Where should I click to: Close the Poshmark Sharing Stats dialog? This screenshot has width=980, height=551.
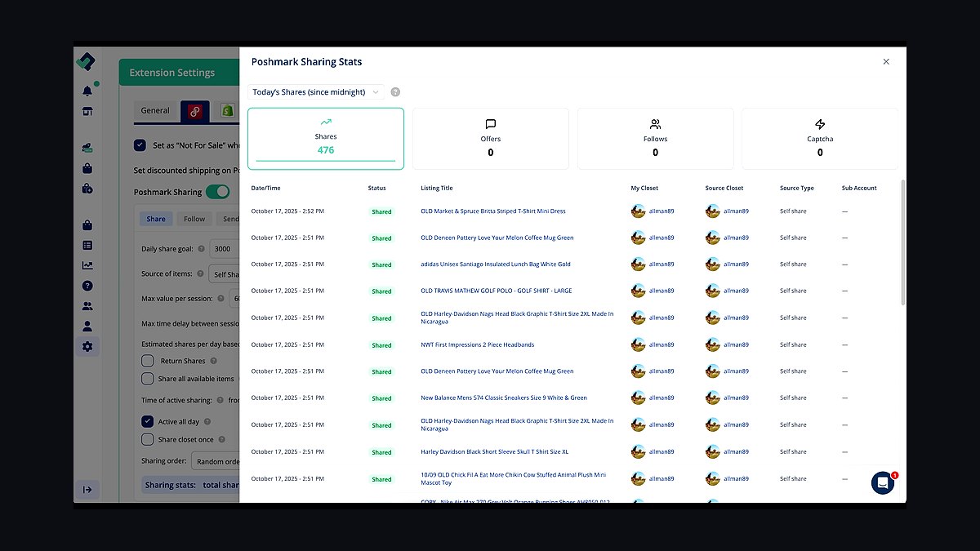[x=886, y=61]
